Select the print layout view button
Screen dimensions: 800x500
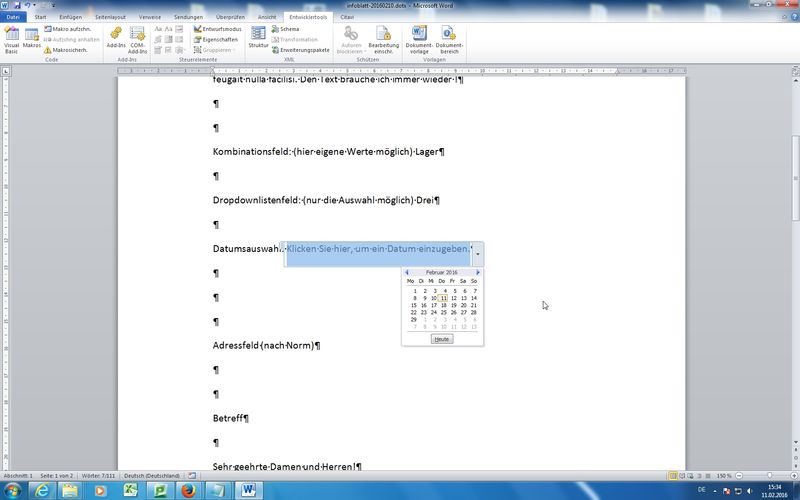pyautogui.click(x=673, y=476)
